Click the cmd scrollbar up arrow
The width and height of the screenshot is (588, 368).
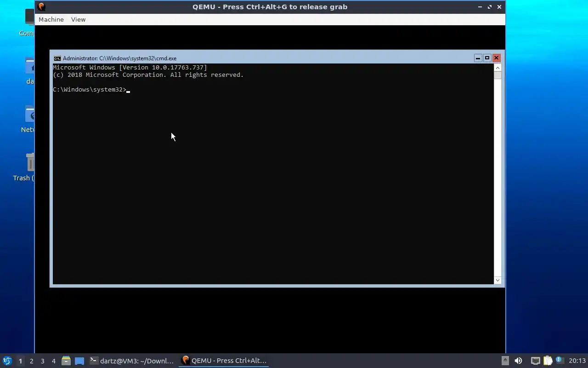pos(498,68)
